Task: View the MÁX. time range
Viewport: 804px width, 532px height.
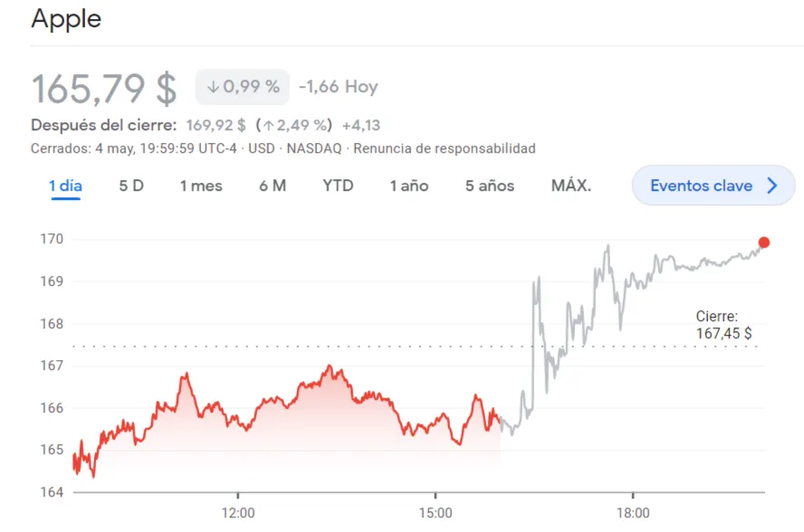Action: 571,185
